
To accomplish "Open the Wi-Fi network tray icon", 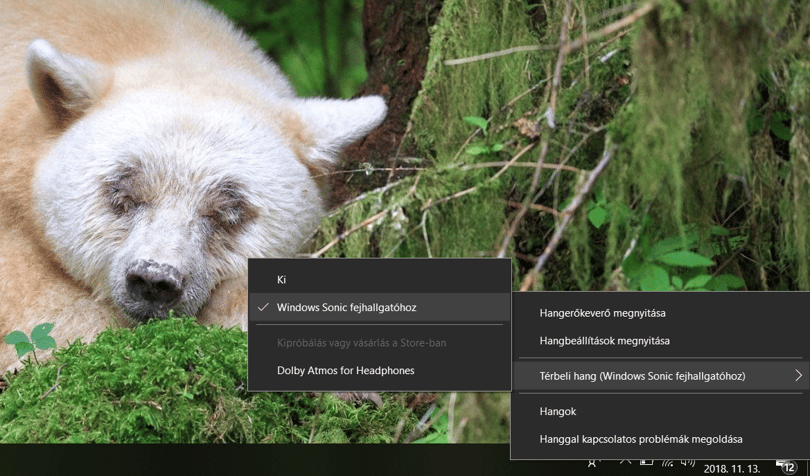I will [x=667, y=463].
